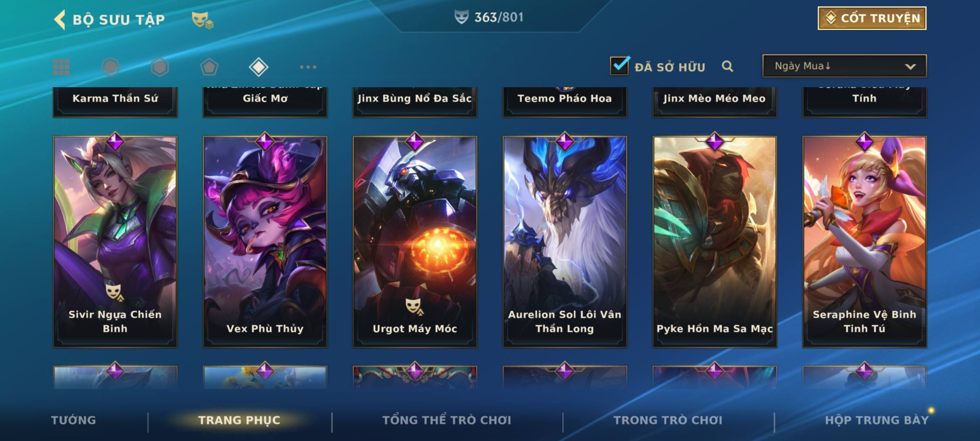Select the pentagon rarity filter icon
The image size is (980, 441).
(x=209, y=67)
